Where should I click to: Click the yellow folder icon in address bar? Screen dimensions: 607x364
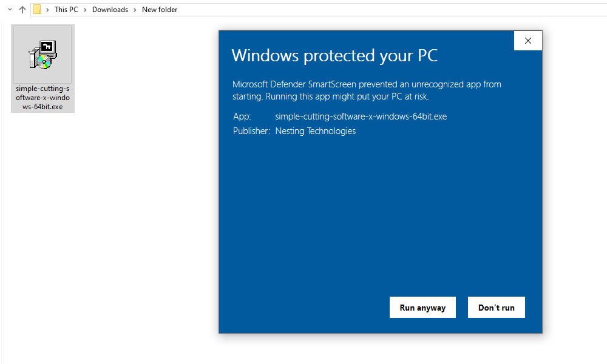(37, 10)
